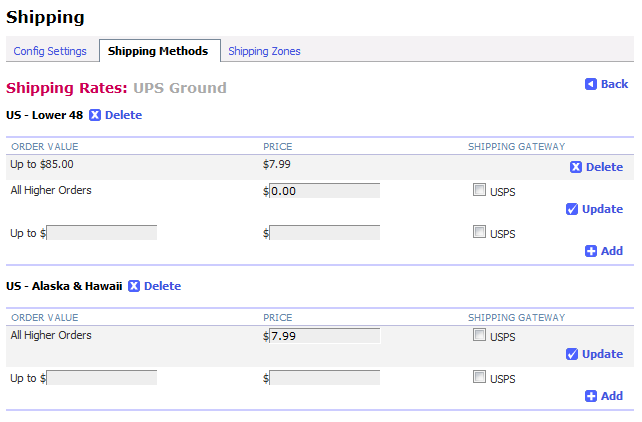Check USPS for Lower 48 All Higher Orders
Image resolution: width=642 pixels, height=422 pixels.
pos(479,190)
